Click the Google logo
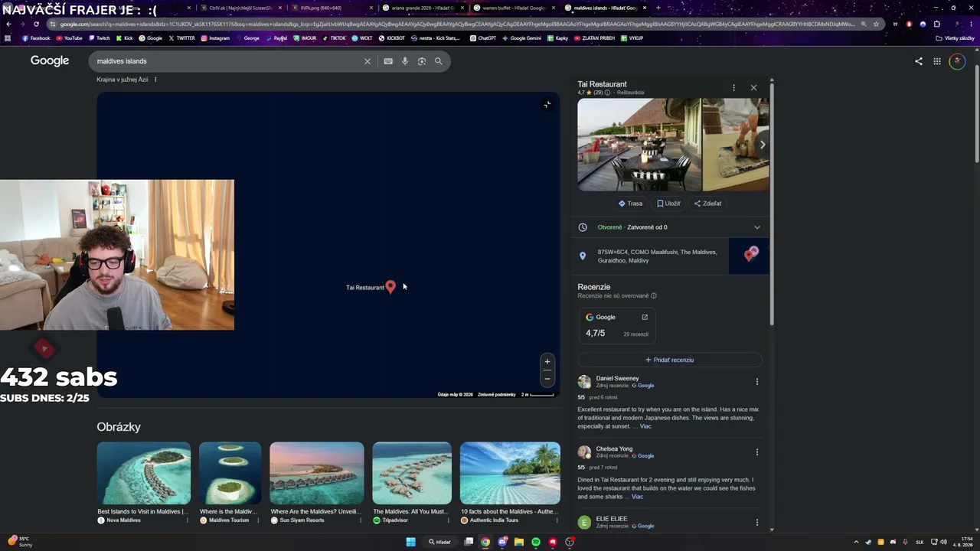Viewport: 980px width, 551px height. pos(50,61)
